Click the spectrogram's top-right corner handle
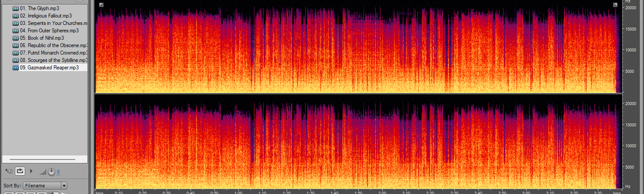Screen dimensions: 644x194 (615, 5)
